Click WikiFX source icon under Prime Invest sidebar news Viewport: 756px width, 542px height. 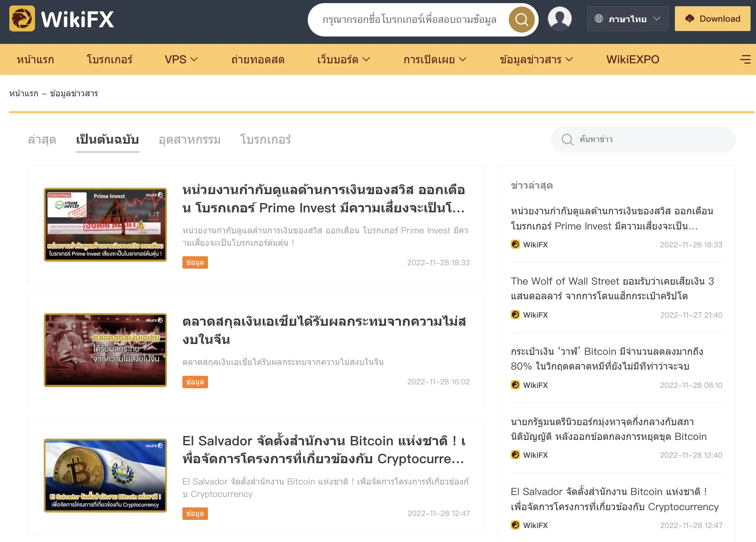coord(515,244)
